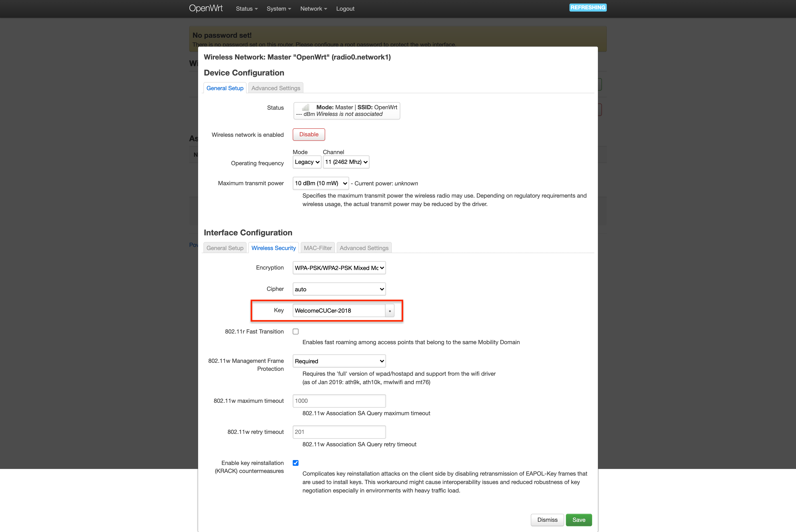Viewport: 796px width, 532px height.
Task: Dismiss the wireless dialog
Action: click(547, 520)
